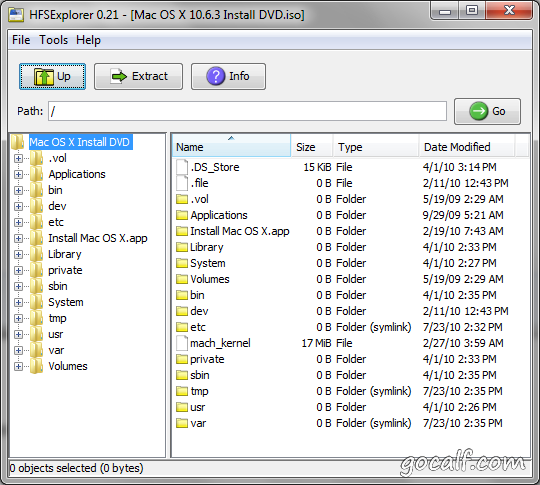
Task: Select Mac OS X Install DVD root node
Action: coord(80,142)
